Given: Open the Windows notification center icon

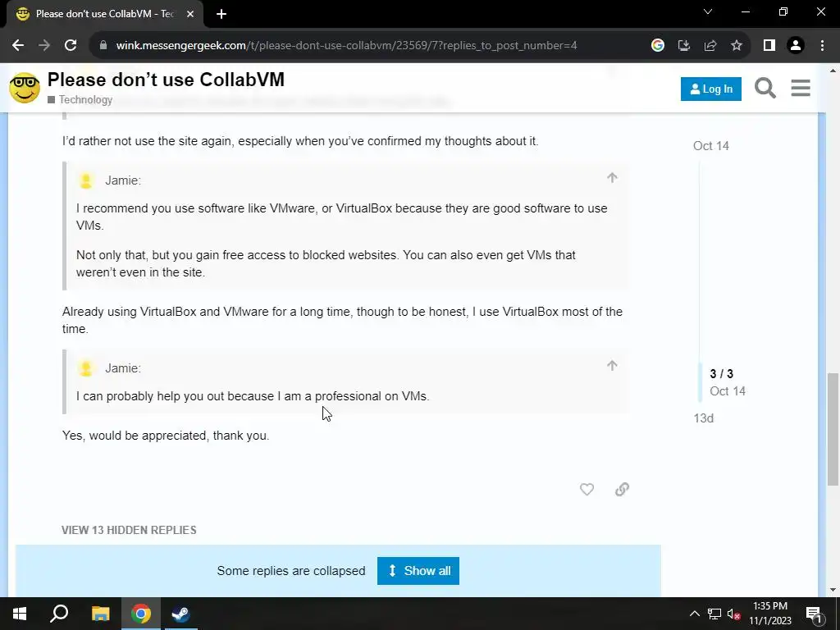Looking at the screenshot, I should (814, 614).
